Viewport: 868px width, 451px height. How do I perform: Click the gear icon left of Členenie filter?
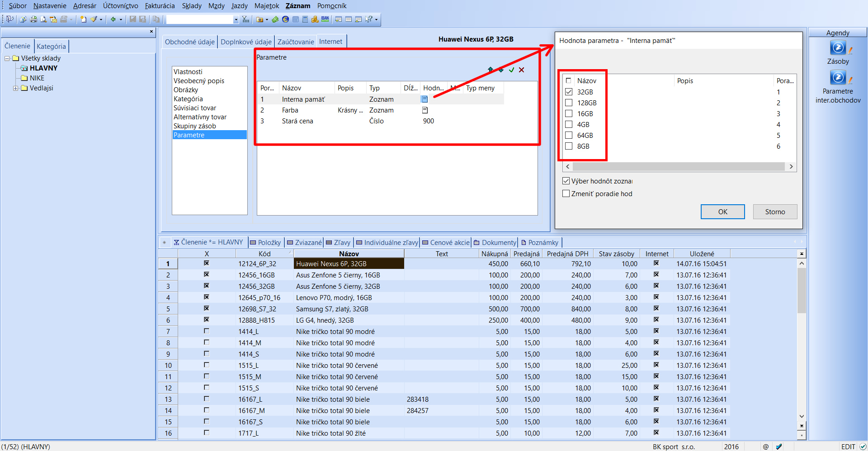point(164,243)
